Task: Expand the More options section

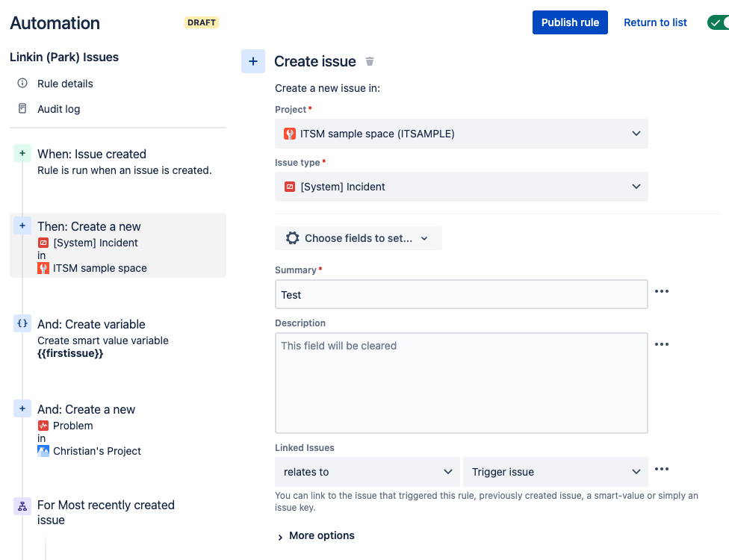Action: (x=315, y=535)
